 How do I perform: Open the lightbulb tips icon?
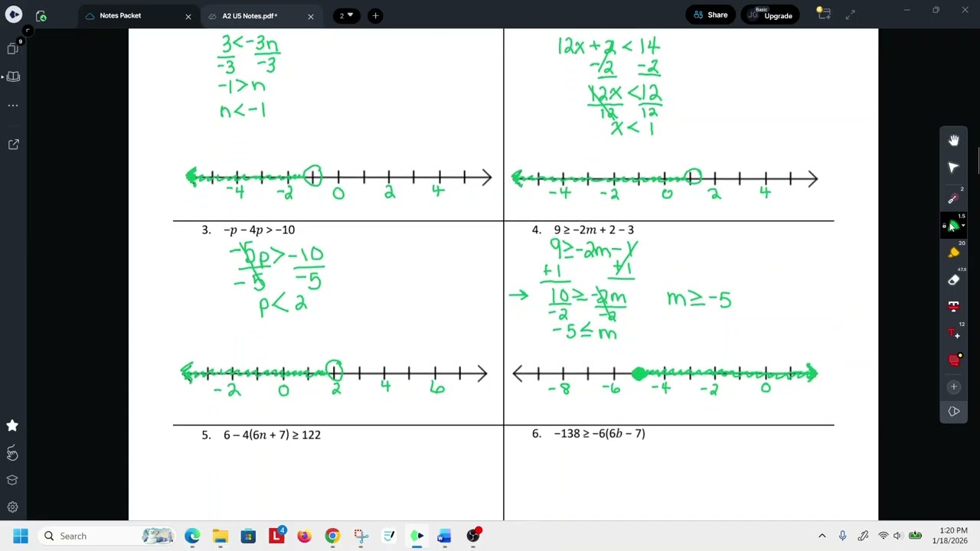point(823,14)
